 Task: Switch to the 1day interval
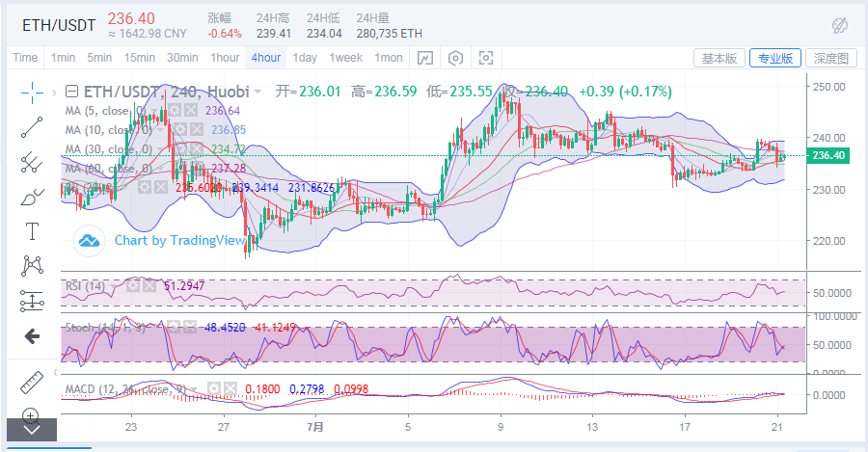click(x=305, y=58)
